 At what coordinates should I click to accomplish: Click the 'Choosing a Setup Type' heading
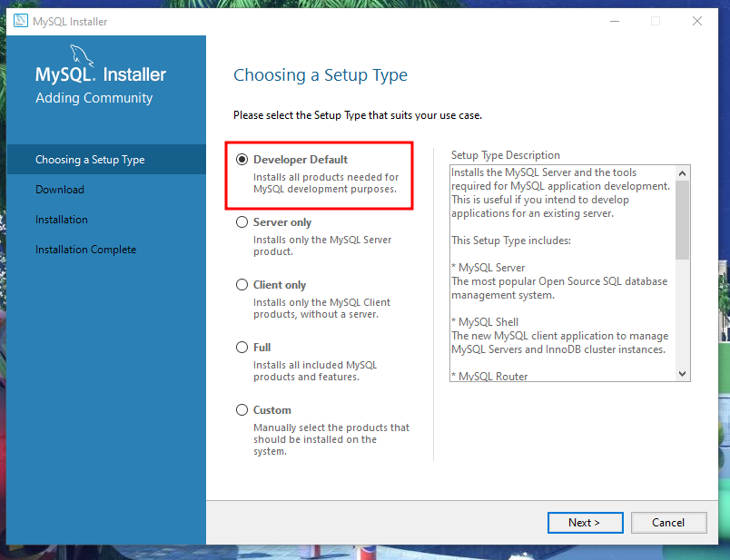[x=321, y=75]
